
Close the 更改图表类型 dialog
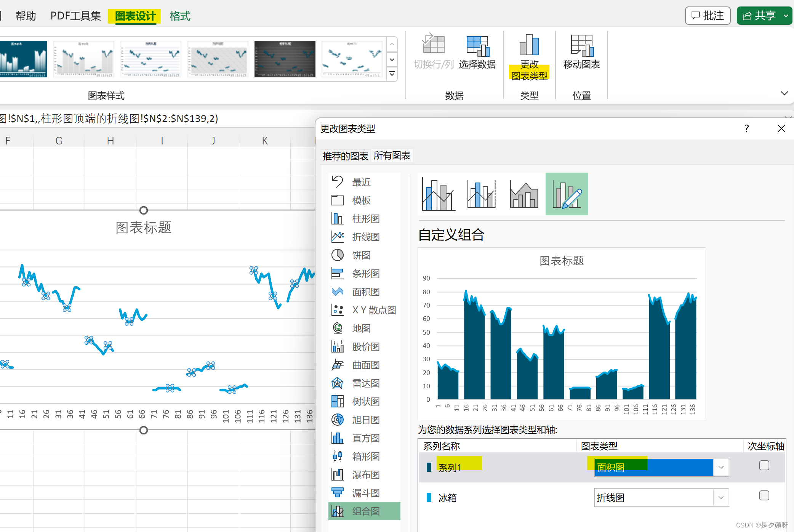click(781, 129)
